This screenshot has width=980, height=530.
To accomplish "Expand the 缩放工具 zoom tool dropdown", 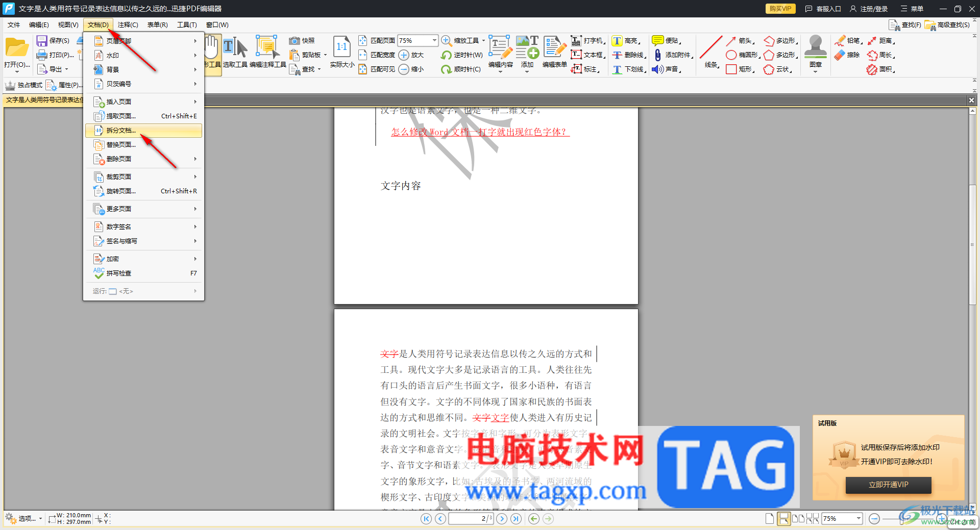I will tap(483, 41).
